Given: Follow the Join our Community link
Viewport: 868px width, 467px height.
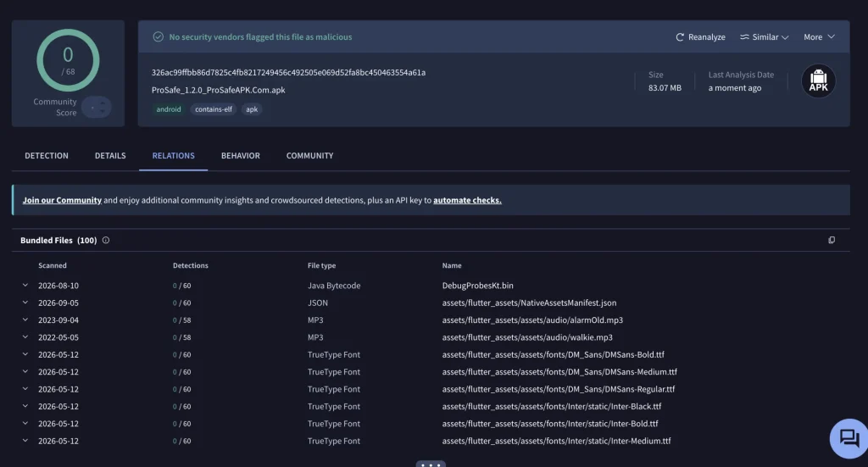Looking at the screenshot, I should pos(62,200).
